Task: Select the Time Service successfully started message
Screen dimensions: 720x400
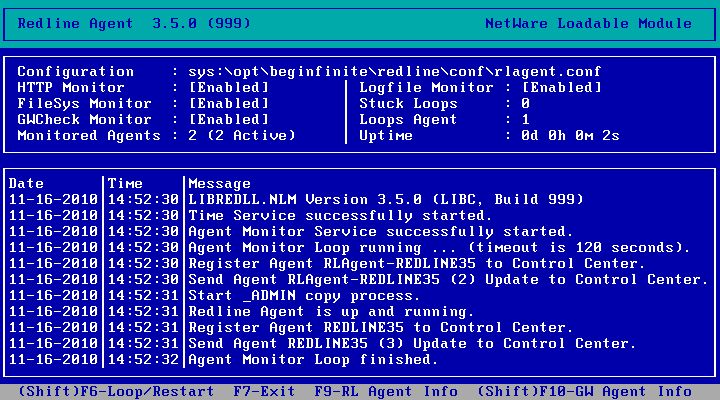Action: click(x=340, y=216)
